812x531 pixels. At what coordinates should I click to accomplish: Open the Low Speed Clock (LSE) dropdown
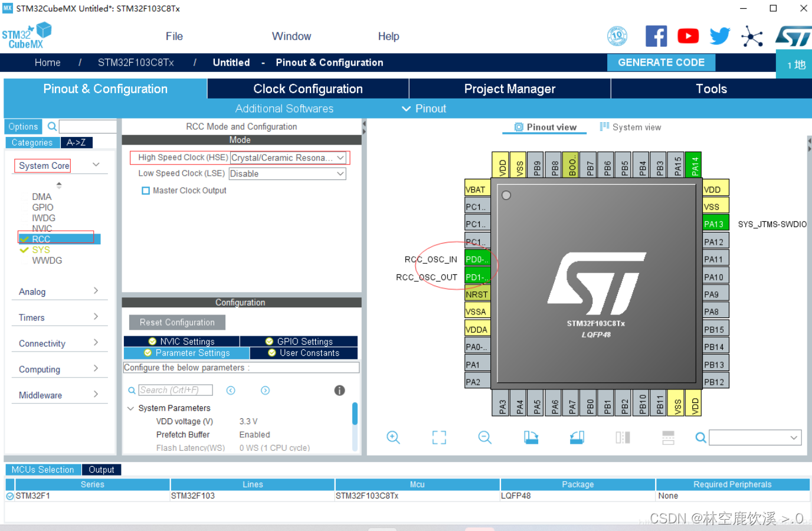(341, 173)
